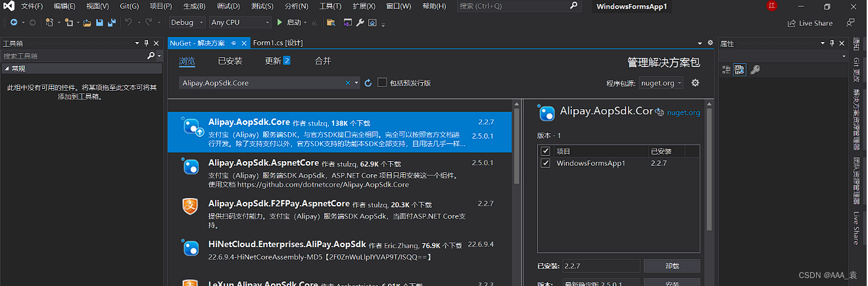Click the redo icon in toolbar
The width and height of the screenshot is (868, 286).
click(x=149, y=22)
